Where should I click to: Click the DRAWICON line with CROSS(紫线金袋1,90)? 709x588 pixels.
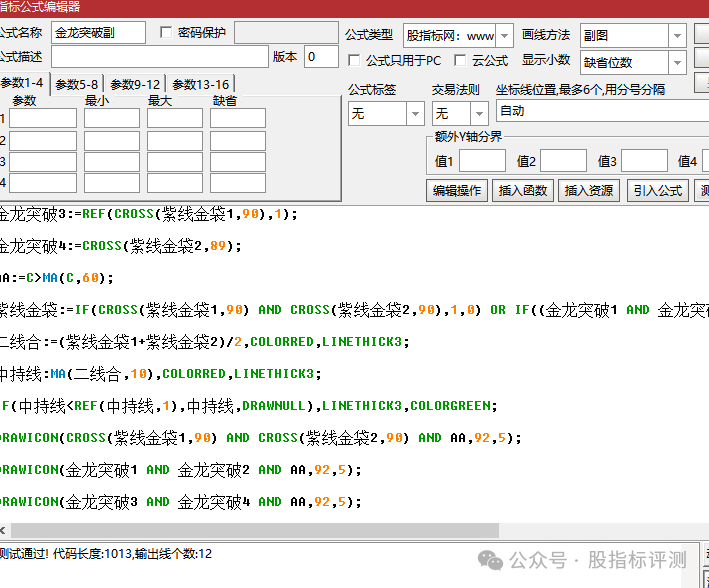[x=260, y=438]
